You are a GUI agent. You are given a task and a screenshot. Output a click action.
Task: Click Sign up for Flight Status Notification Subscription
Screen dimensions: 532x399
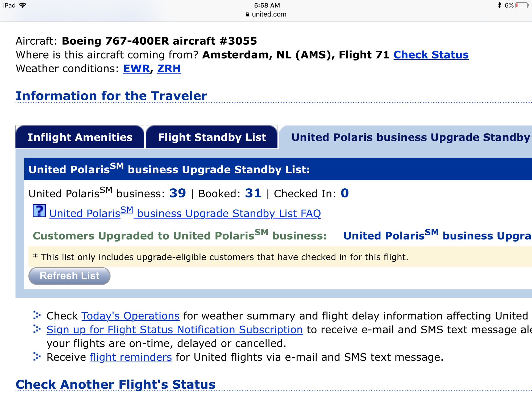174,330
